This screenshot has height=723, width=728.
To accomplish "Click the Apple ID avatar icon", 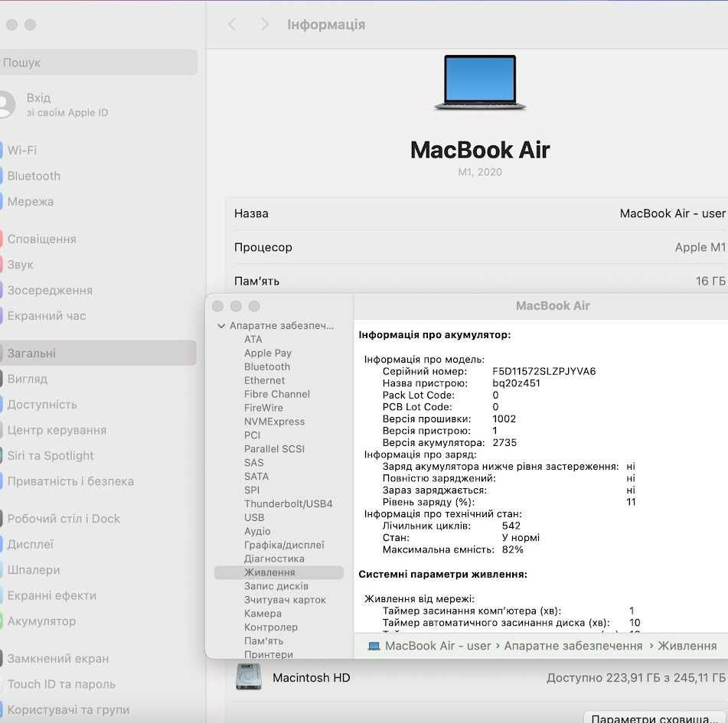I will tap(5, 104).
